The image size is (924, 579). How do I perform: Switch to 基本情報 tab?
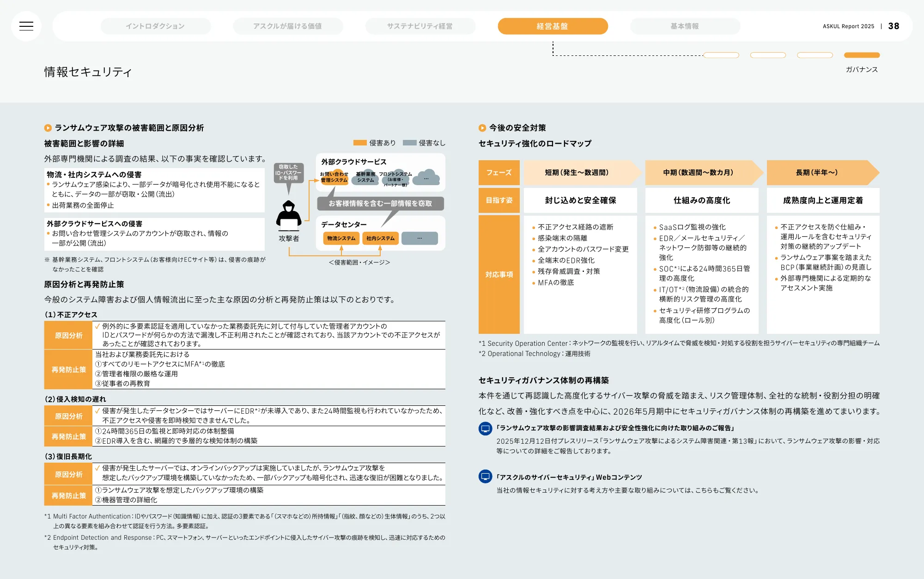pyautogui.click(x=685, y=26)
